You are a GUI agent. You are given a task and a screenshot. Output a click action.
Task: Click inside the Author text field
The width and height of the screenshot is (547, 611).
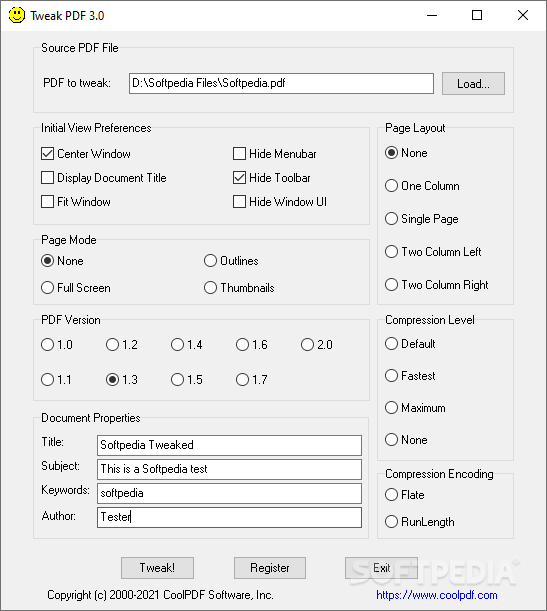229,517
